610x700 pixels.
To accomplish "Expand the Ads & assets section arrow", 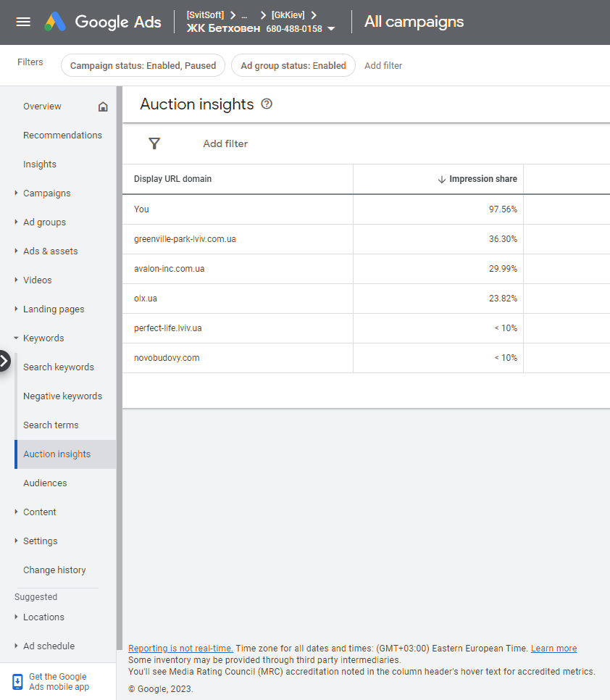I will (16, 251).
